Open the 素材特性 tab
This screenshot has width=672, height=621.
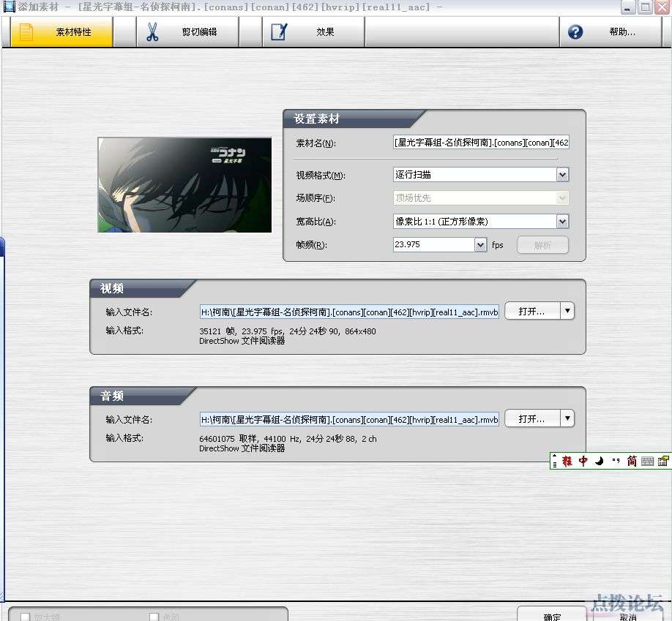point(62,32)
